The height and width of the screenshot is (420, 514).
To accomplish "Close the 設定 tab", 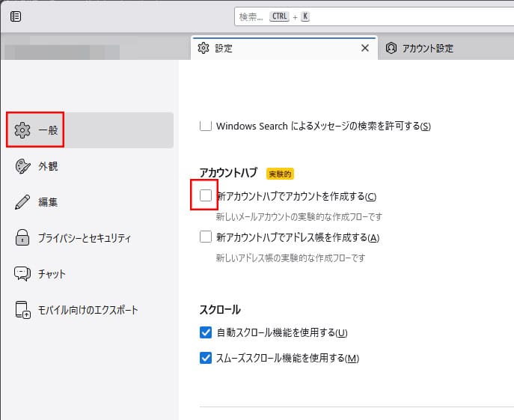I will (365, 48).
